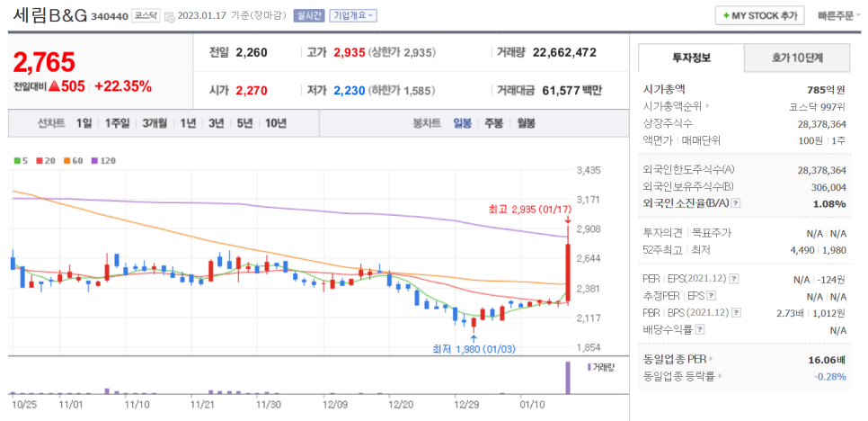Click the 거래량 value 22,662,472
868x421 pixels.
564,52
